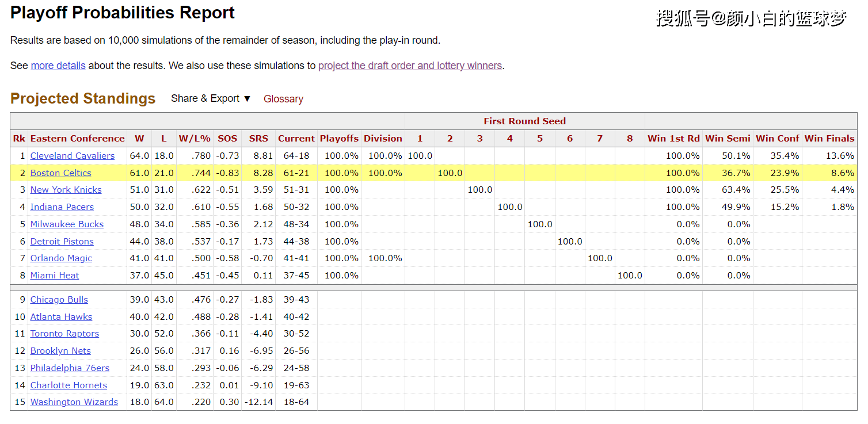Select Cavaliers' 13.6% Win Finals value

click(840, 155)
